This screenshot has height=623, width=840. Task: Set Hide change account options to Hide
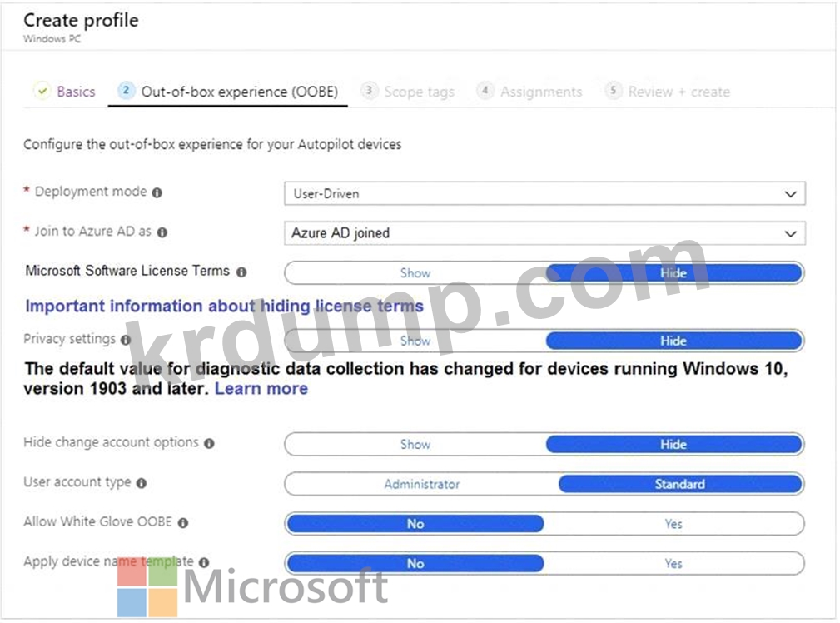tap(674, 445)
